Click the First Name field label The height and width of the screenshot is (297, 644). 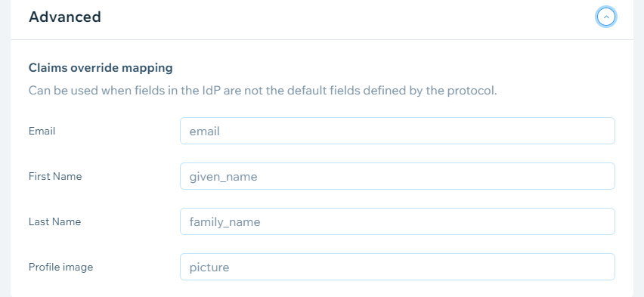pyautogui.click(x=55, y=176)
